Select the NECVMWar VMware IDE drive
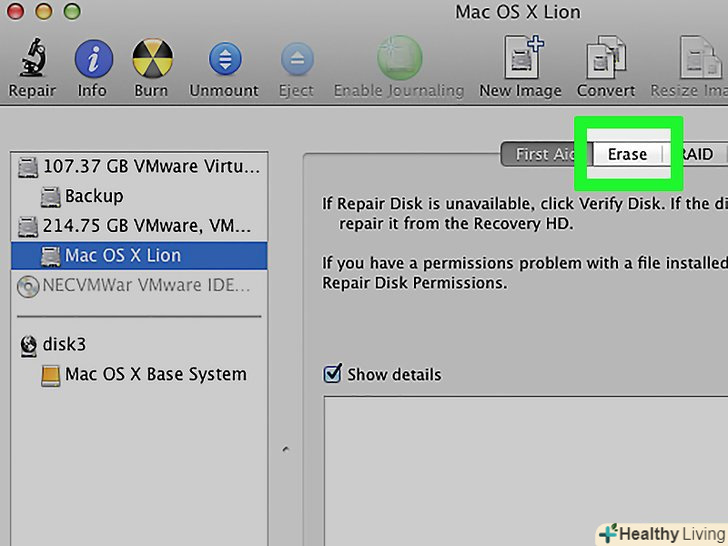This screenshot has height=546, width=728. [140, 285]
